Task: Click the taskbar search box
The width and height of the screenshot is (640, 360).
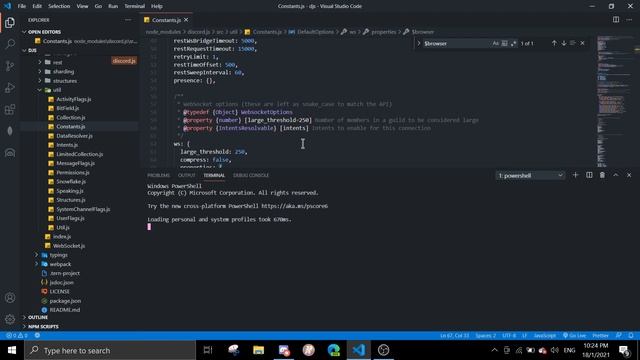Action: click(x=110, y=350)
